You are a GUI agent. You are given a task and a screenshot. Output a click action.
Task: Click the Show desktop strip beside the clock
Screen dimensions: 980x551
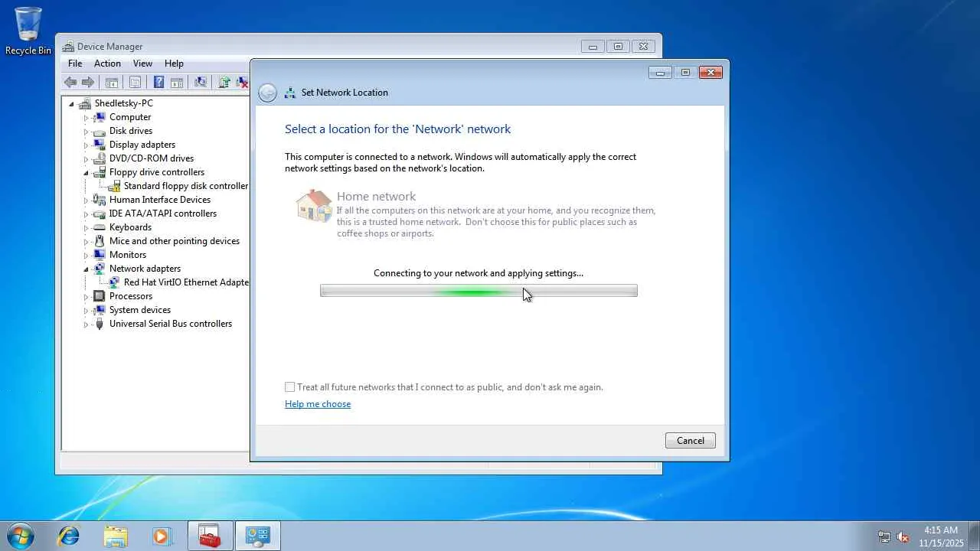tap(974, 536)
